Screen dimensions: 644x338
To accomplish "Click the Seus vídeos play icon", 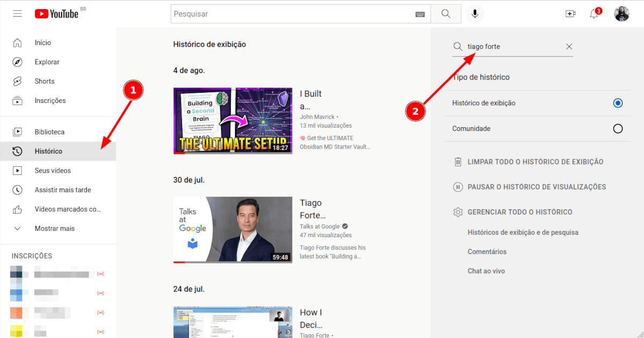I will [17, 171].
